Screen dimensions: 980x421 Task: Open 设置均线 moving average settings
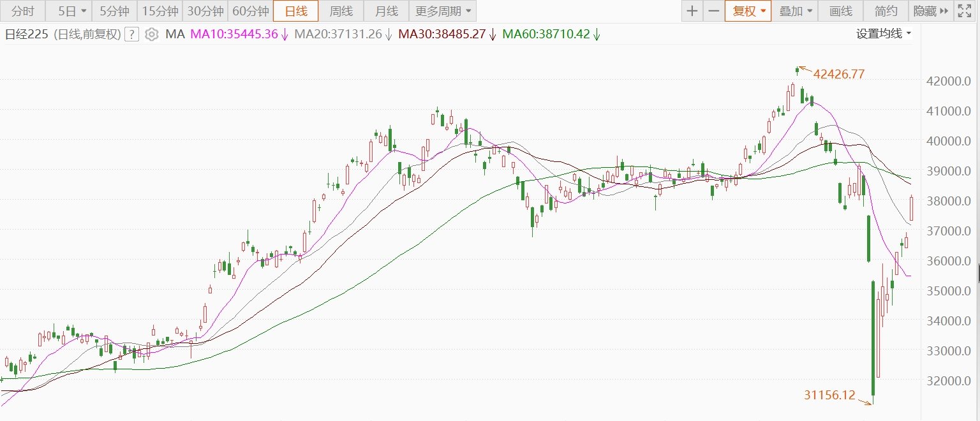[883, 34]
